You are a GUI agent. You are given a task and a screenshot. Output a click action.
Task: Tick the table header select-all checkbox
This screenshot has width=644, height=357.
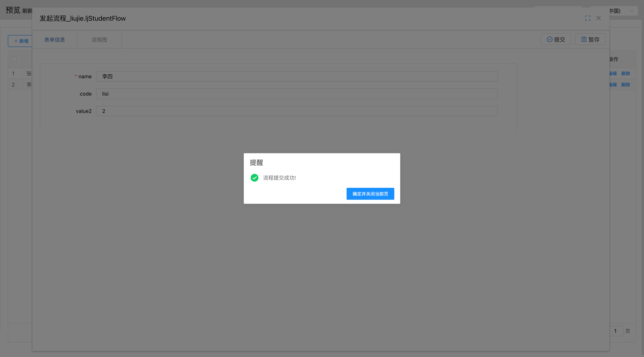14,59
